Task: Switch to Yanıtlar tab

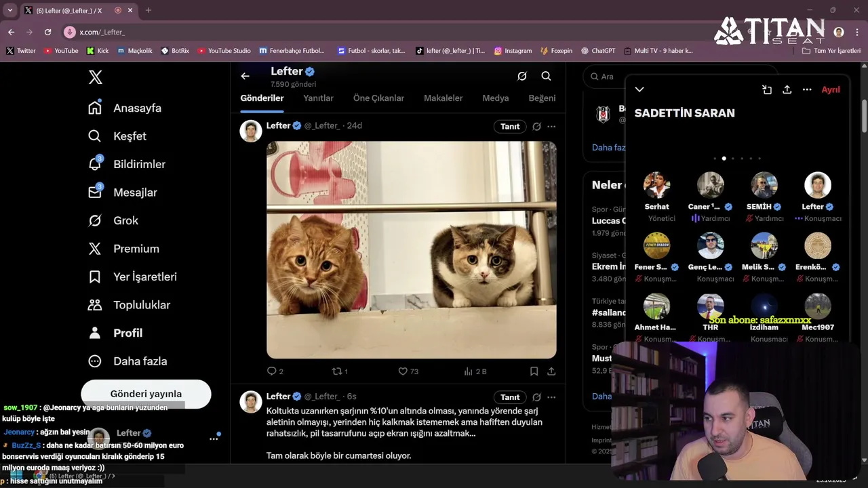Action: click(318, 98)
